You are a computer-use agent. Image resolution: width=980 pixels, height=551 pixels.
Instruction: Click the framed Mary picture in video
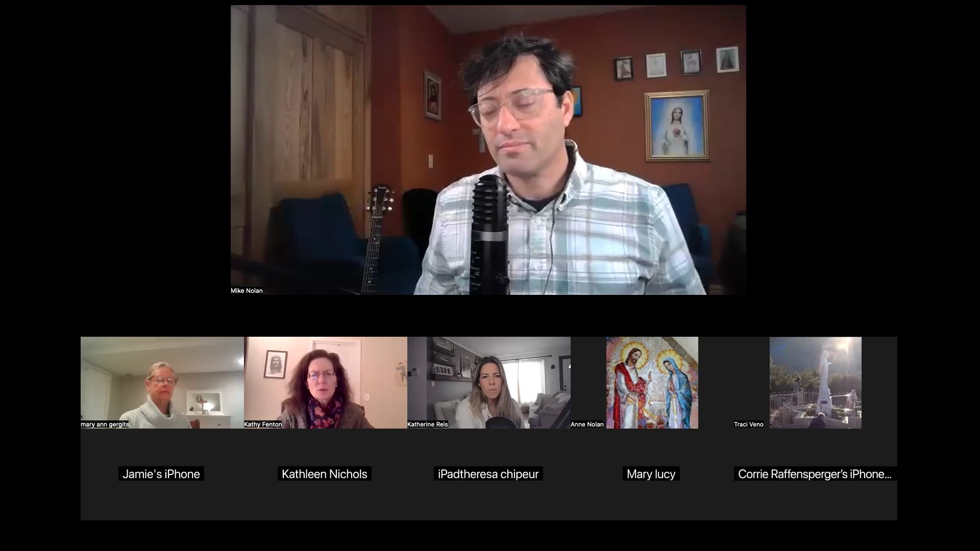(x=676, y=126)
